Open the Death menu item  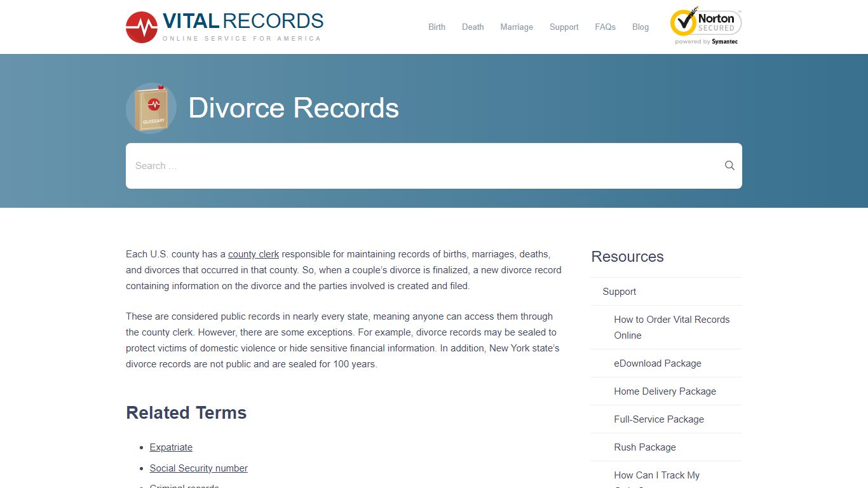point(473,27)
